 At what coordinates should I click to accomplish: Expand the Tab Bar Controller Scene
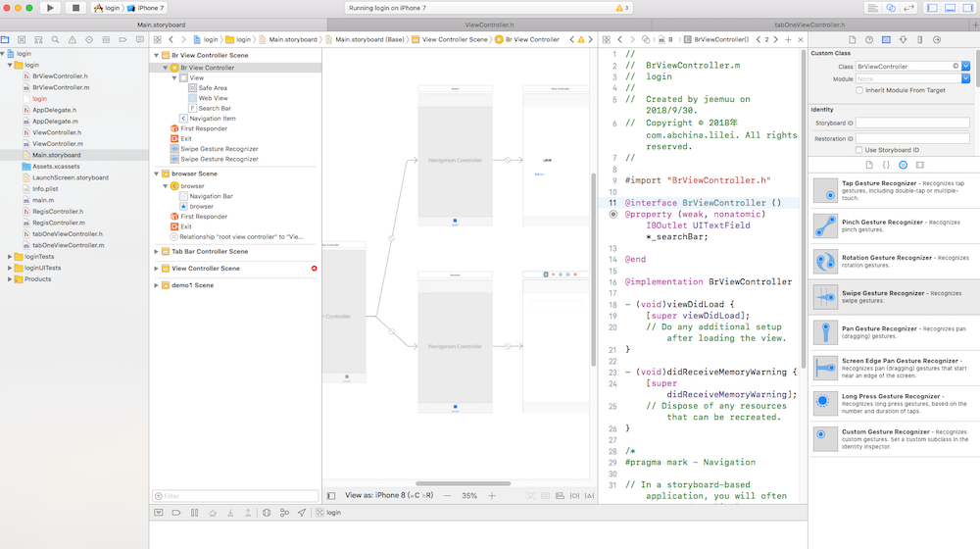[157, 251]
